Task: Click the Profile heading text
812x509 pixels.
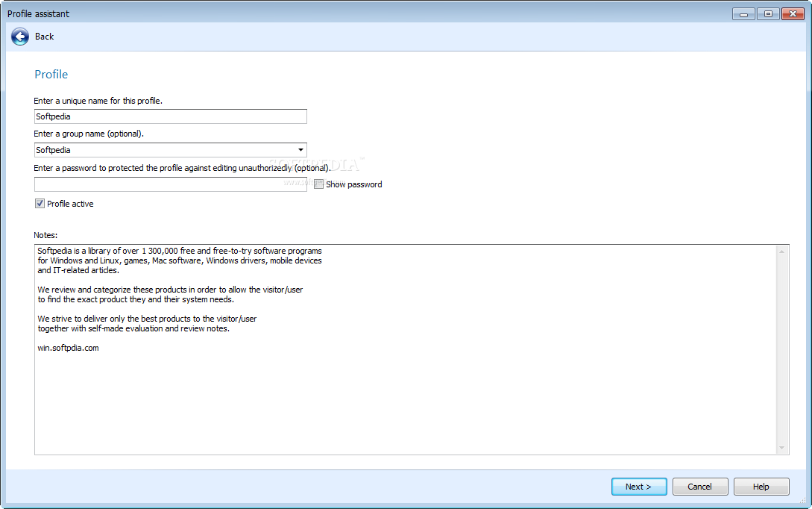Action: [x=51, y=74]
